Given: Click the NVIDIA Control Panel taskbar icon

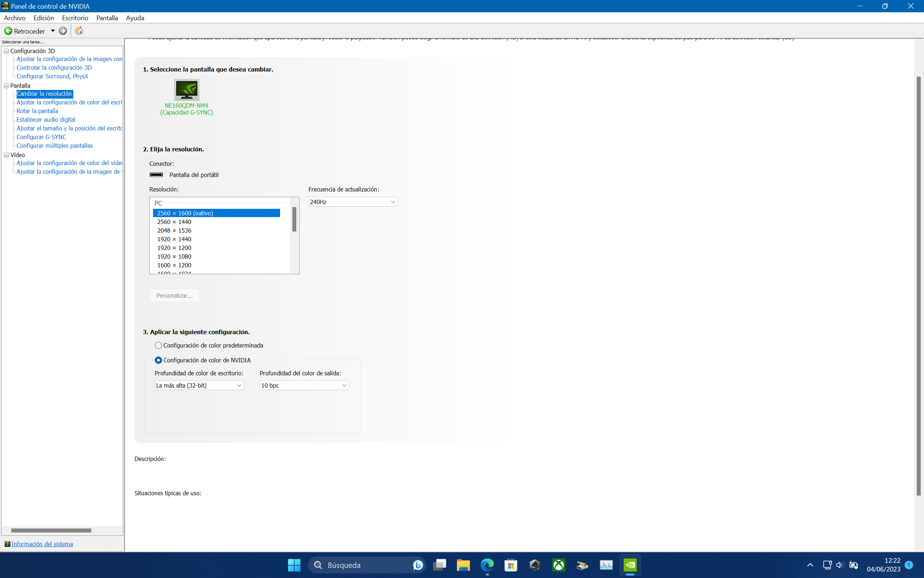Looking at the screenshot, I should coord(630,565).
